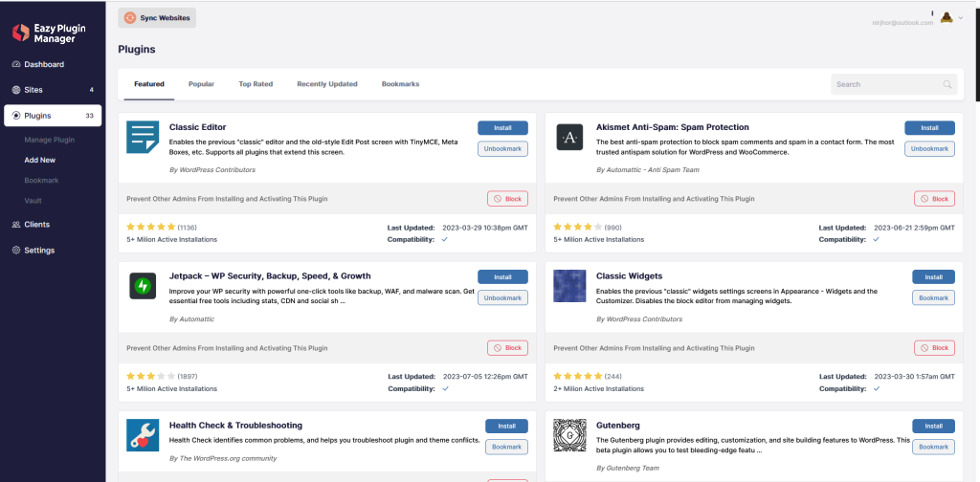Click the search magnifier icon

click(947, 84)
